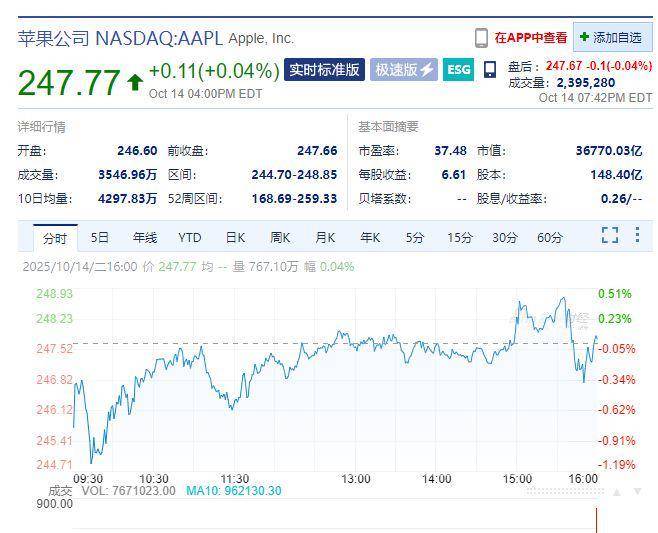Show the YTD chart
The image size is (658, 533).
pyautogui.click(x=190, y=237)
